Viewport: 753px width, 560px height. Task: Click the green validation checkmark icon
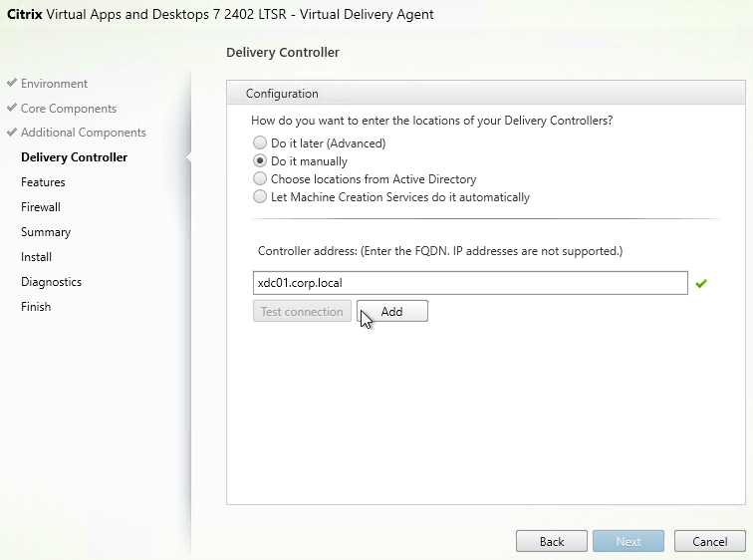pos(701,283)
